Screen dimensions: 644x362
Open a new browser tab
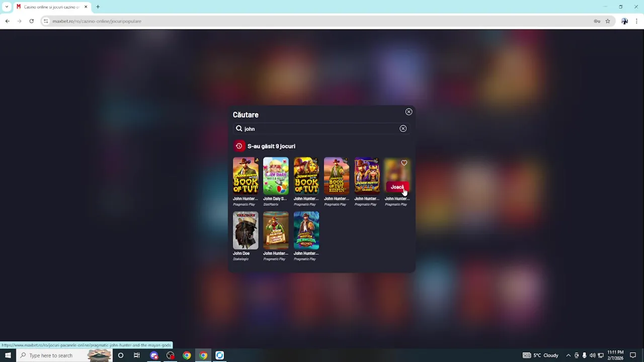(98, 7)
